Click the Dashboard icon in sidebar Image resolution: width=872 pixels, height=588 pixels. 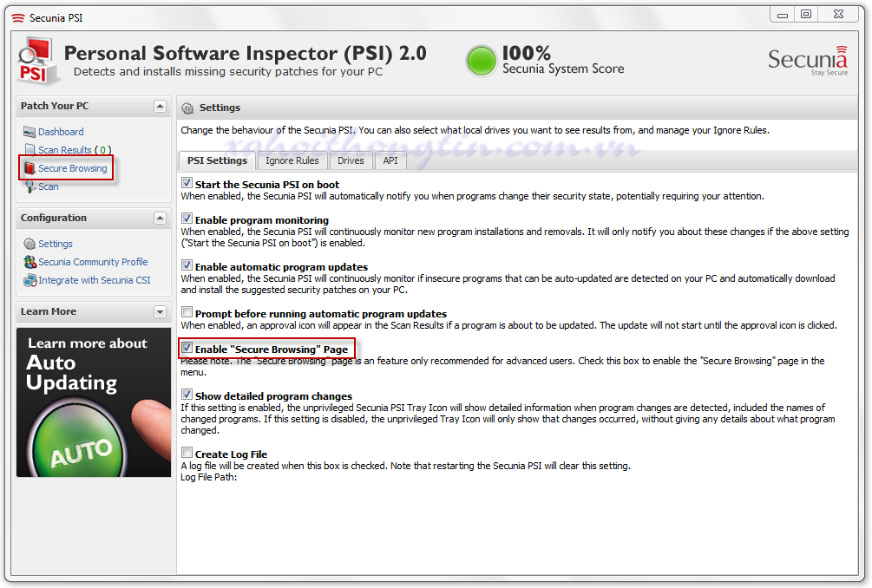click(30, 132)
